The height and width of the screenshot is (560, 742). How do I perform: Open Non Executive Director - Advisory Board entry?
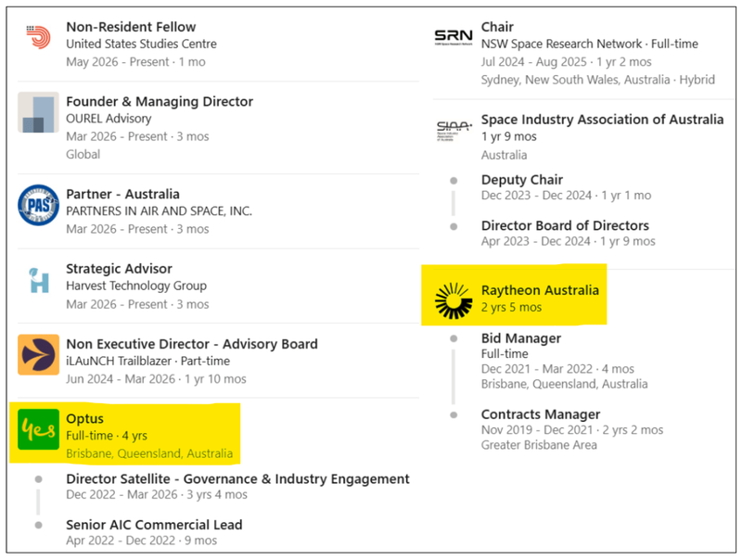[192, 344]
